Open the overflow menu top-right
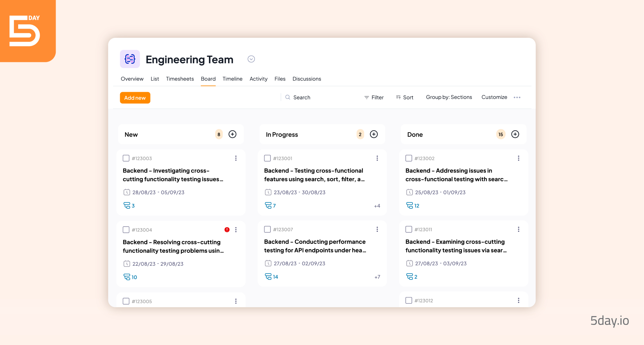 point(517,97)
